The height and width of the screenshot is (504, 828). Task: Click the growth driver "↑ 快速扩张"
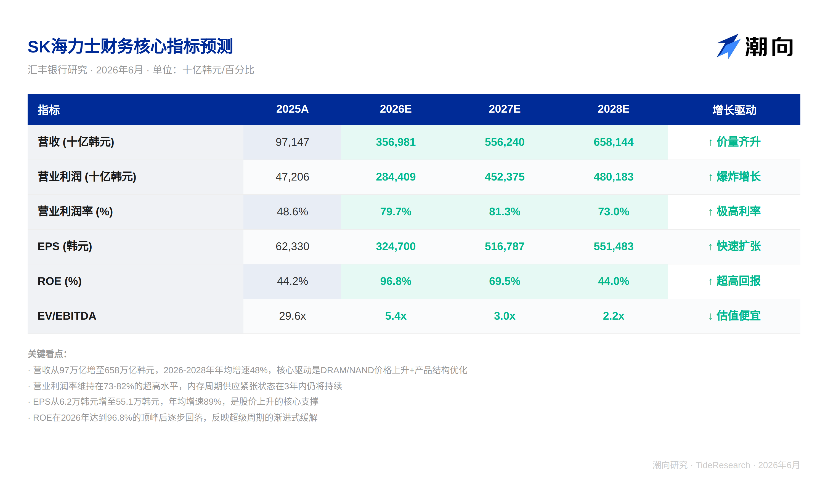734,246
